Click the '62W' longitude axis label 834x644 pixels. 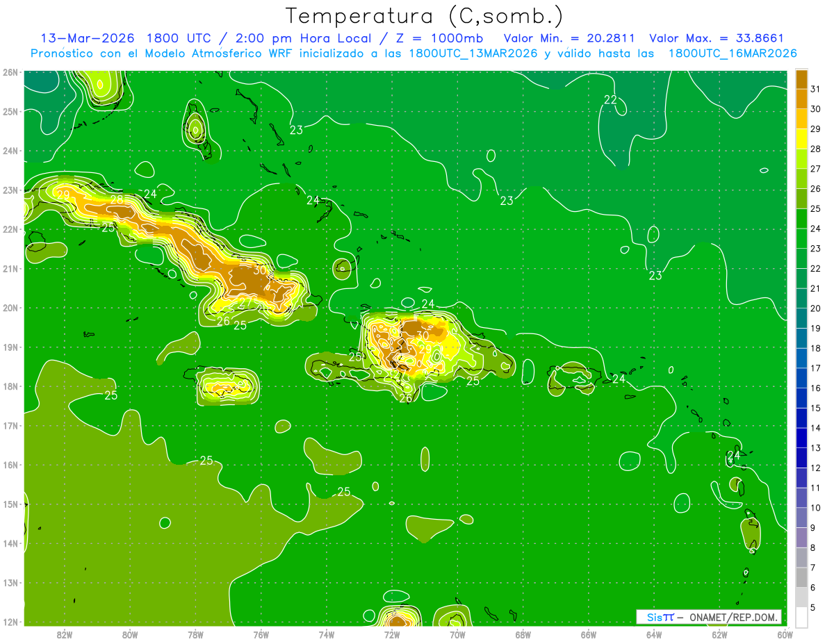point(719,634)
